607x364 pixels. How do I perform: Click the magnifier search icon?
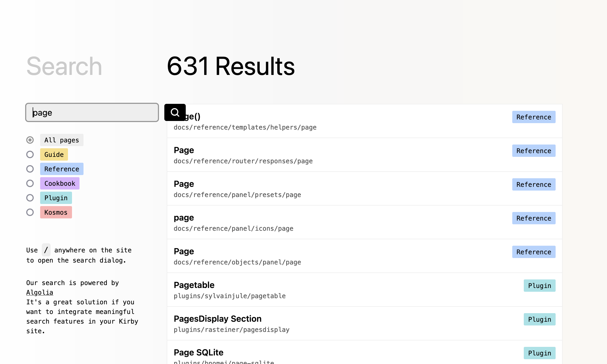pyautogui.click(x=175, y=113)
